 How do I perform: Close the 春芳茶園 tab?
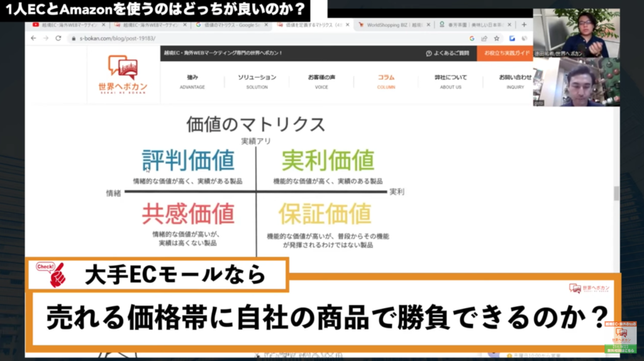tap(509, 25)
